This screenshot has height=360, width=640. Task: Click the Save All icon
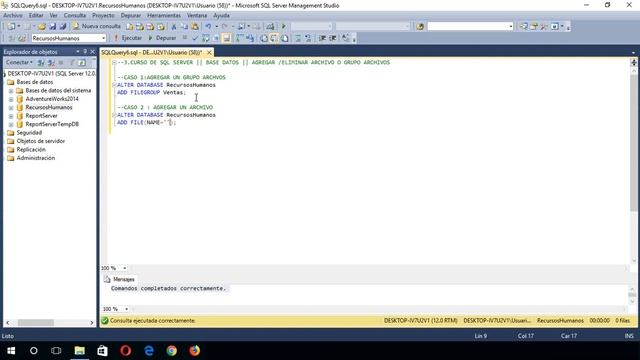63,27
